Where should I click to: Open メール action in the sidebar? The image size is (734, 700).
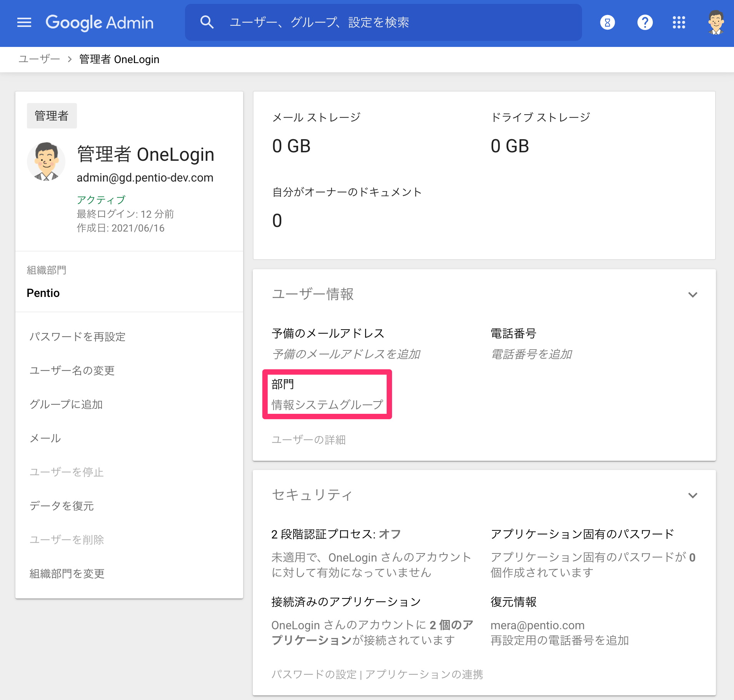45,438
